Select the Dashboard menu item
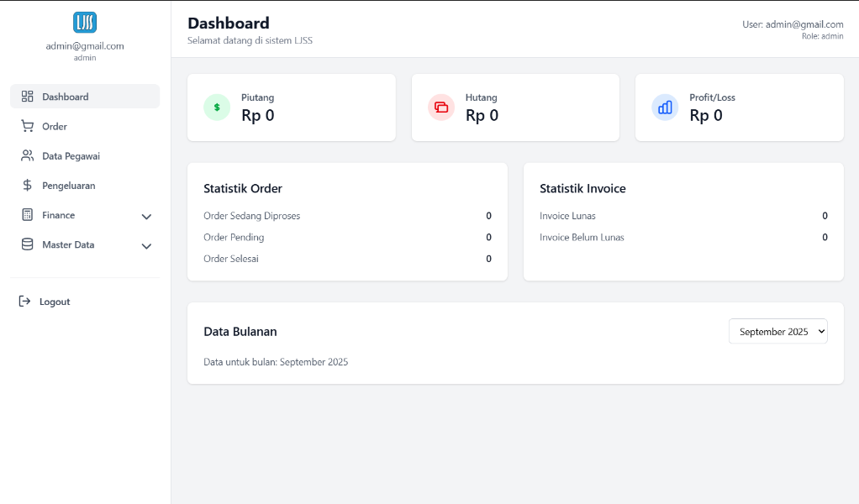859x504 pixels. pos(66,96)
